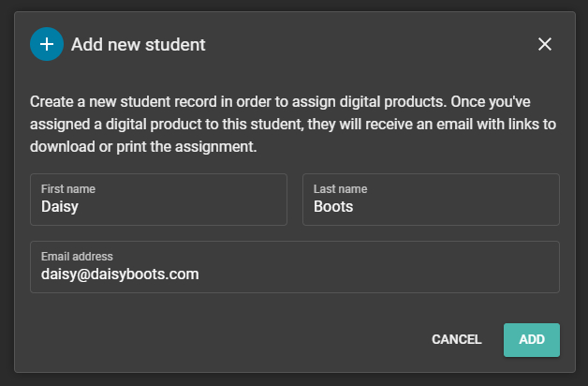Click empty space after "Boots" in Last name
Viewport: 588px width, 386px height.
coord(454,207)
